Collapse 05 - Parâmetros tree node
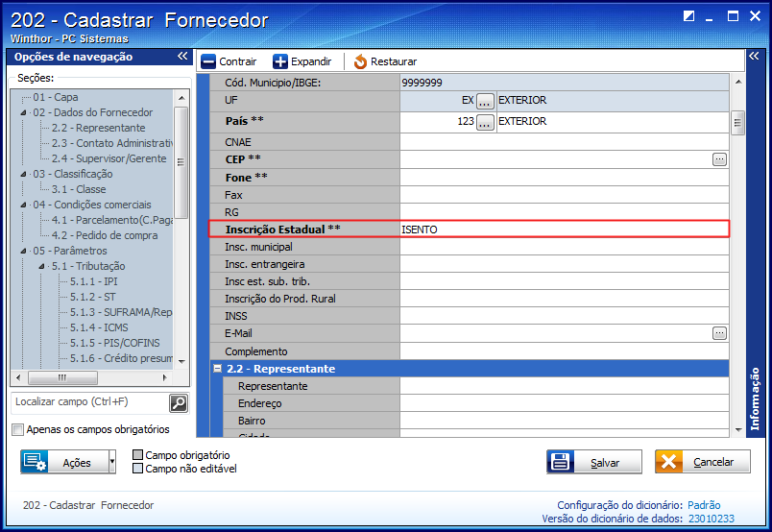The height and width of the screenshot is (532, 772). 24,252
